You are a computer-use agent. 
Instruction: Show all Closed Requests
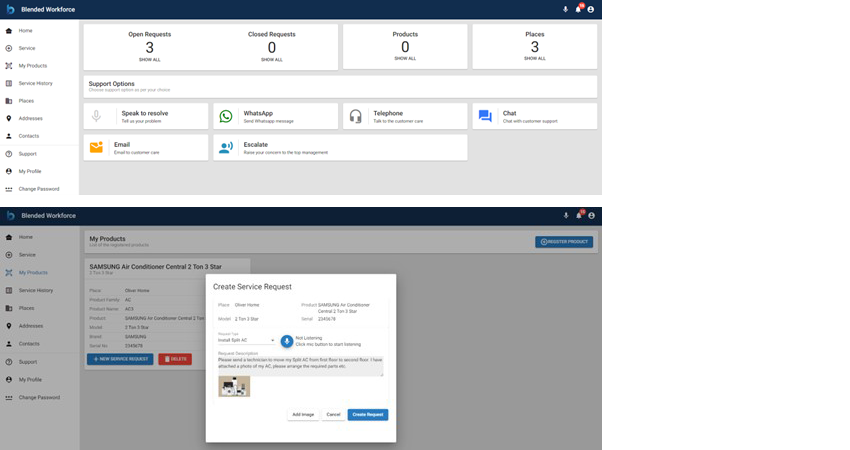click(x=271, y=59)
